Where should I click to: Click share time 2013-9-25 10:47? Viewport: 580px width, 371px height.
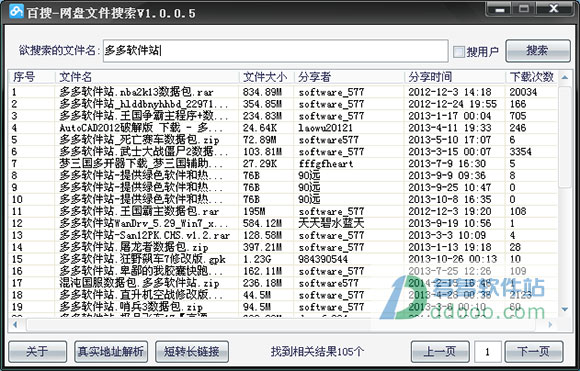point(450,188)
